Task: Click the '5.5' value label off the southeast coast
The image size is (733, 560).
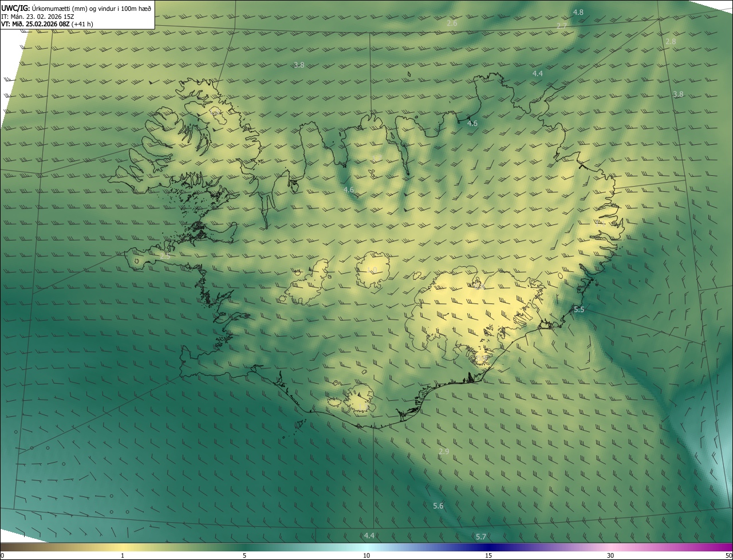Action: pyautogui.click(x=579, y=309)
